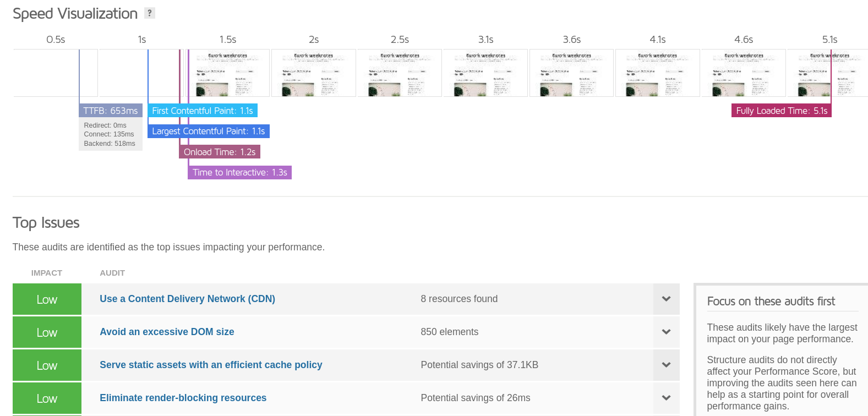Open the Avoid an excessive DOM size link
The height and width of the screenshot is (416, 868).
click(167, 332)
